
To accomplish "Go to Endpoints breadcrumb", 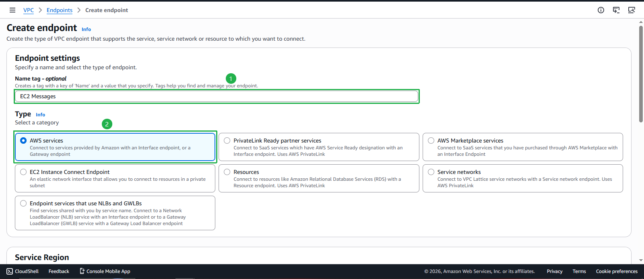I will pos(60,10).
